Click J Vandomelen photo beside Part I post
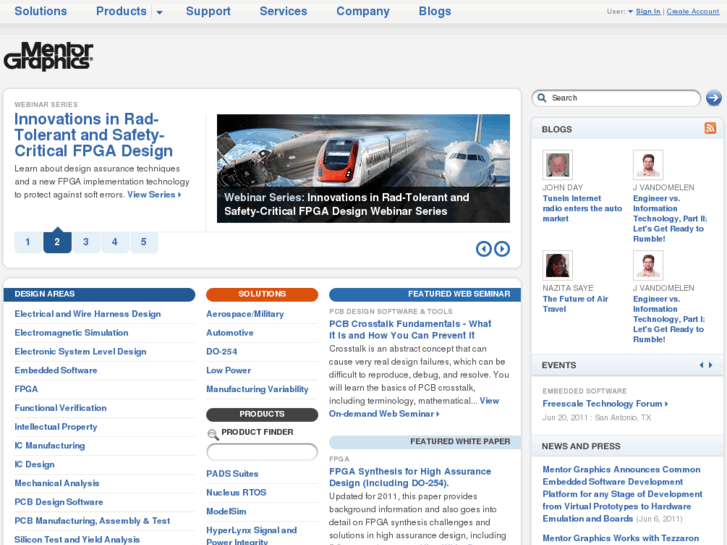727x545 pixels. [648, 265]
